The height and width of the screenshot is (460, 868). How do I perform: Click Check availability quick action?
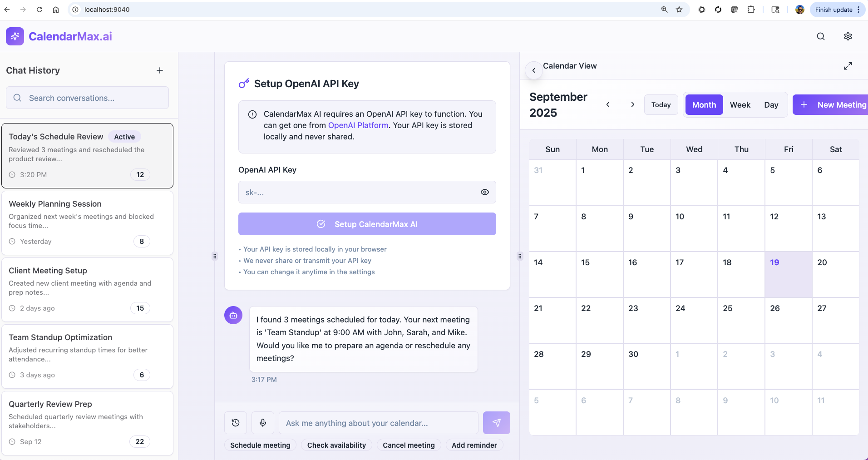click(x=336, y=445)
